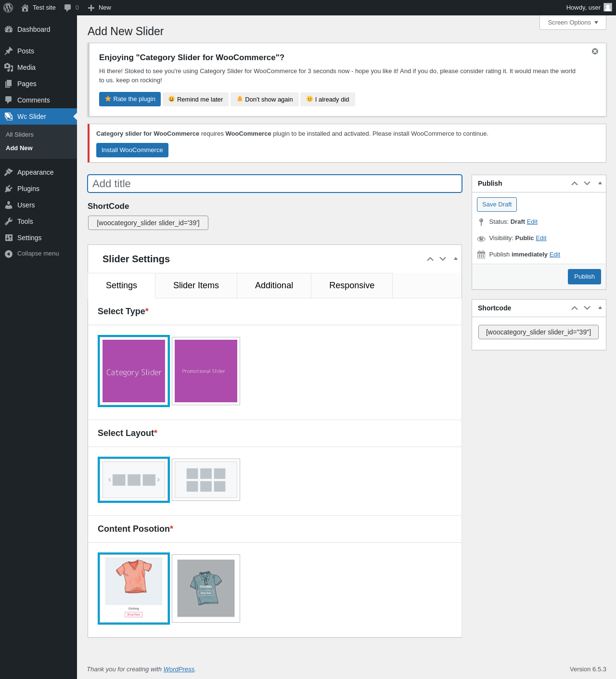616x679 pixels.
Task: Toggle Shortcode panel collapse triangle
Action: click(600, 308)
